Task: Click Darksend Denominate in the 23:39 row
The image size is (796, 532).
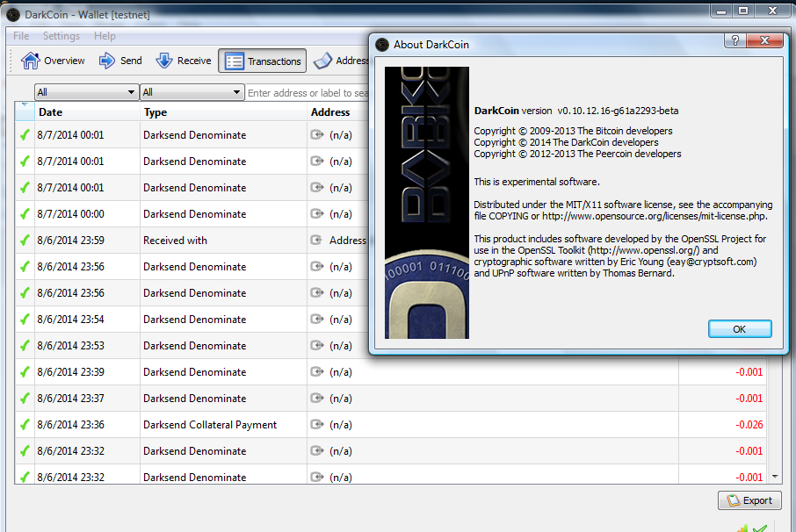Action: [x=195, y=372]
